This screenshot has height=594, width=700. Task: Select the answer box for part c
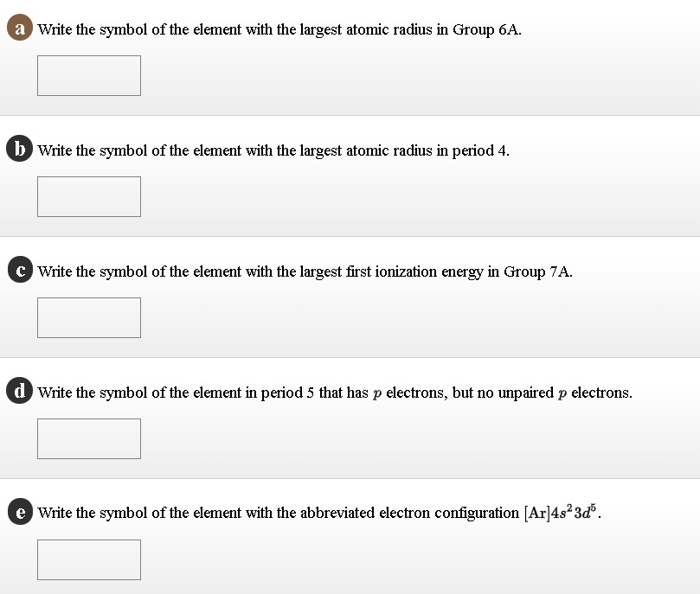88,317
